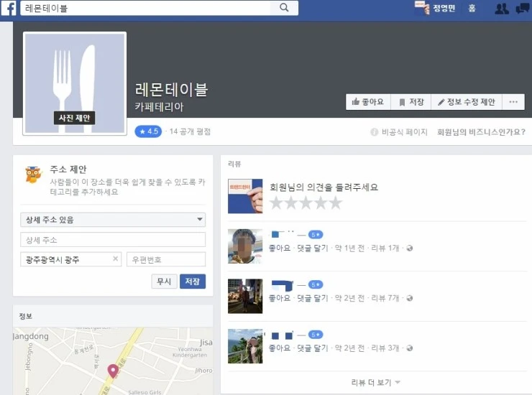Click 댓글 달기 on the 리뷰 7개 review
Screen dimensions: 532x395
tap(313, 298)
